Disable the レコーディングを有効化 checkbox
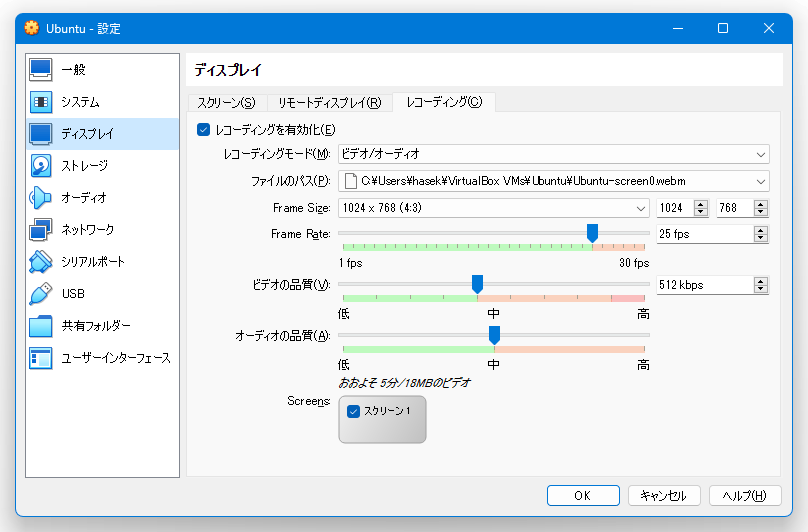808x532 pixels. [204, 129]
